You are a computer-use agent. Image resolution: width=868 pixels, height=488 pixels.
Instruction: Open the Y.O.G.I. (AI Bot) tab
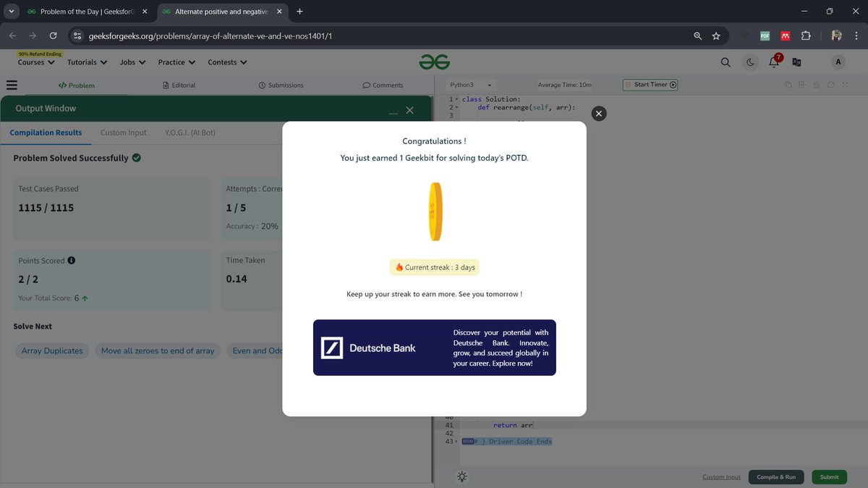pyautogui.click(x=190, y=132)
